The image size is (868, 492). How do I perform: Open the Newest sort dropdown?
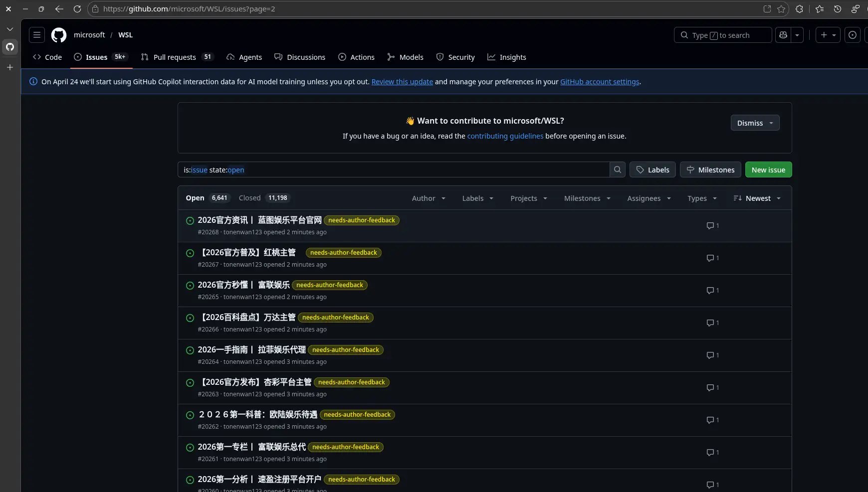(757, 198)
